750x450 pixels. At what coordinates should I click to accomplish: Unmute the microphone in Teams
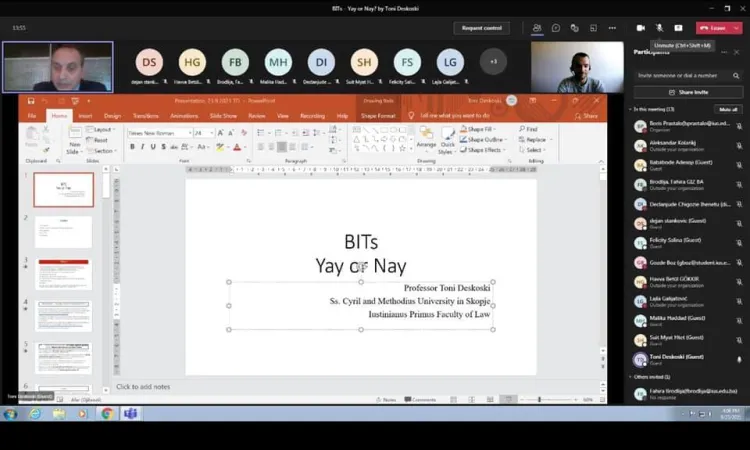pos(659,28)
